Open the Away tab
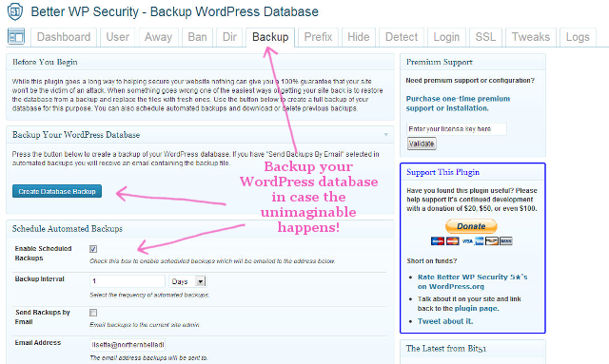This screenshot has height=364, width=609. 159,37
